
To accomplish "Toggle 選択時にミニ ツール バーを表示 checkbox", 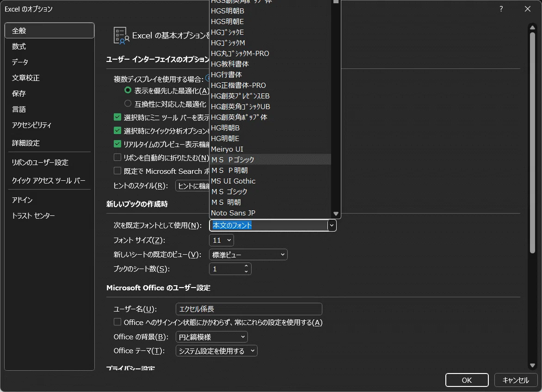I will [117, 117].
